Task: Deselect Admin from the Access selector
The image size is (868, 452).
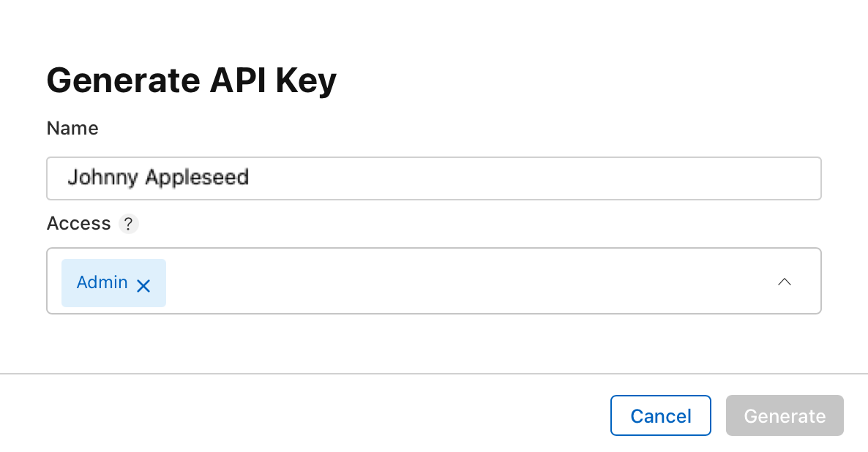Action: (x=143, y=285)
